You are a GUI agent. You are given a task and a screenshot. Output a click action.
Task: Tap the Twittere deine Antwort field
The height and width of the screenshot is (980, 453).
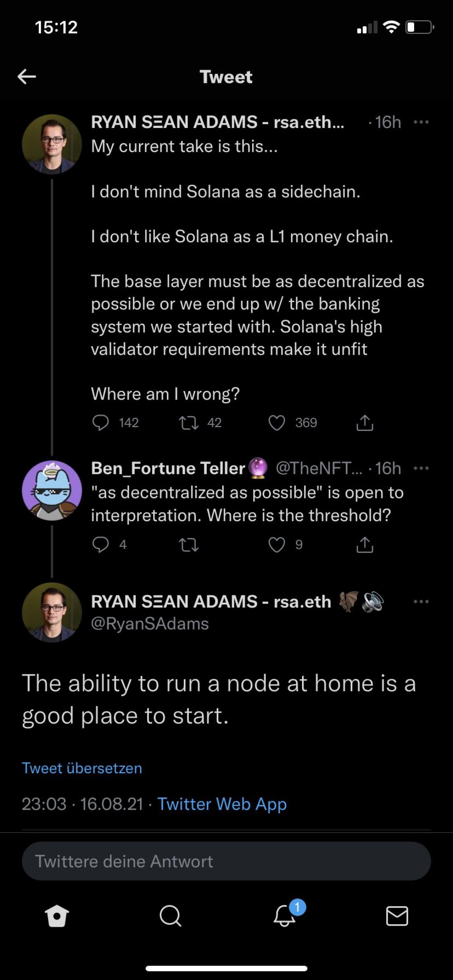[226, 861]
